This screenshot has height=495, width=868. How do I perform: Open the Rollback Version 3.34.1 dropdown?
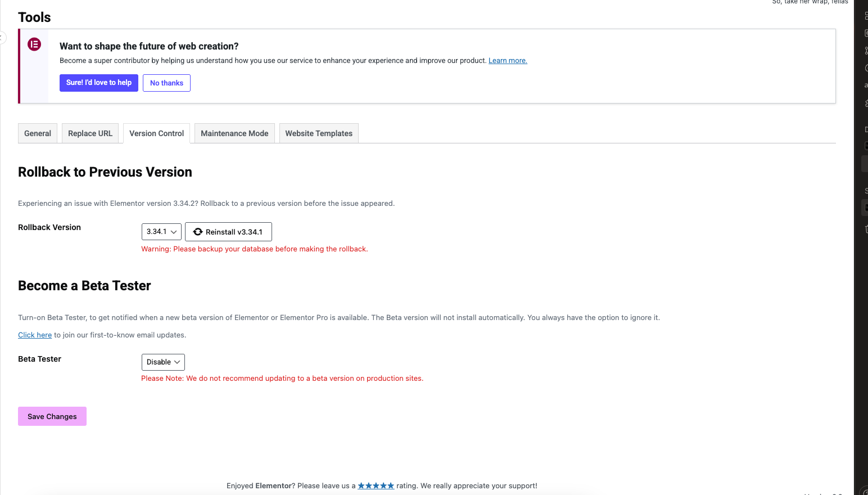[161, 232]
